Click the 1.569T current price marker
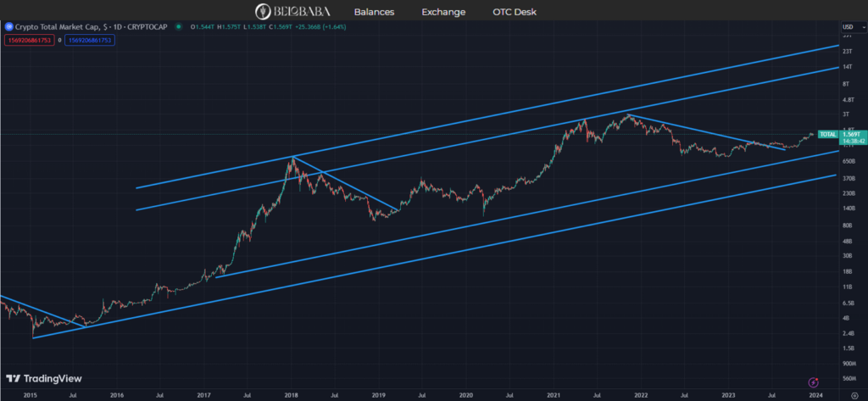The height and width of the screenshot is (401, 868). coord(852,134)
